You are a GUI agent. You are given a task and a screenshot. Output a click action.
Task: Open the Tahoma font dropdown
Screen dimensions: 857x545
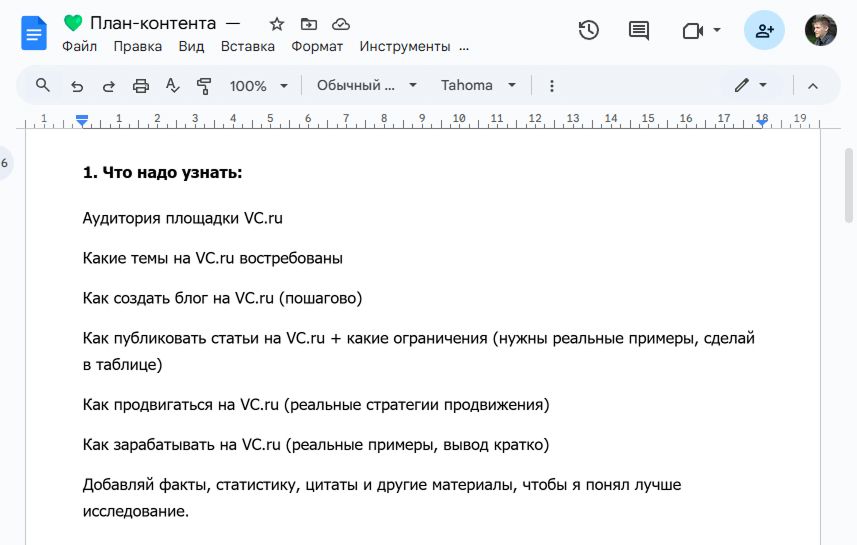(x=478, y=85)
